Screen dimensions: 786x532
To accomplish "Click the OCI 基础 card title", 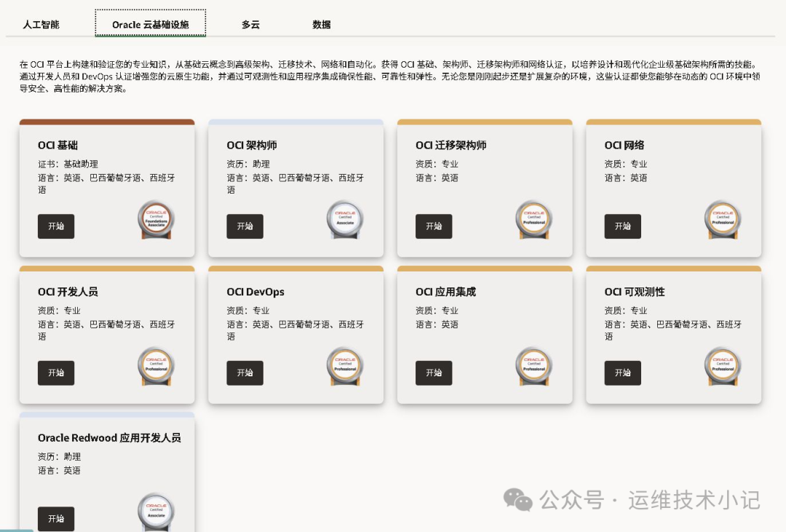I will [x=57, y=146].
